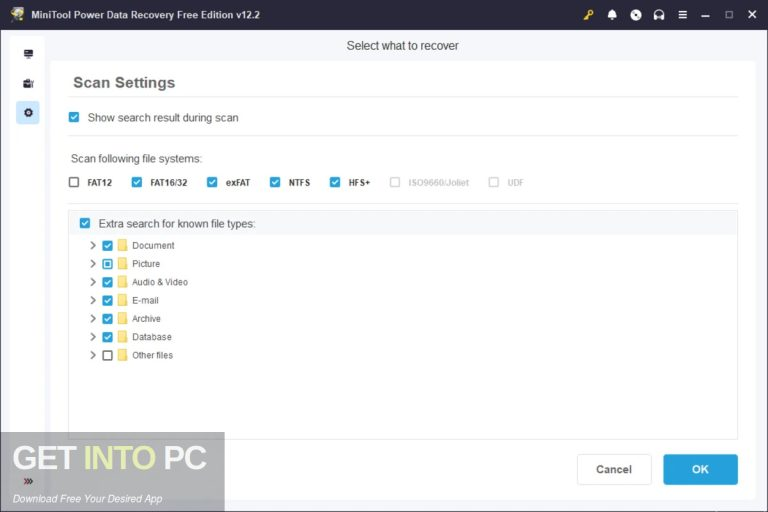Click the FAT16/32 label text
The image size is (768, 512).
tap(168, 183)
